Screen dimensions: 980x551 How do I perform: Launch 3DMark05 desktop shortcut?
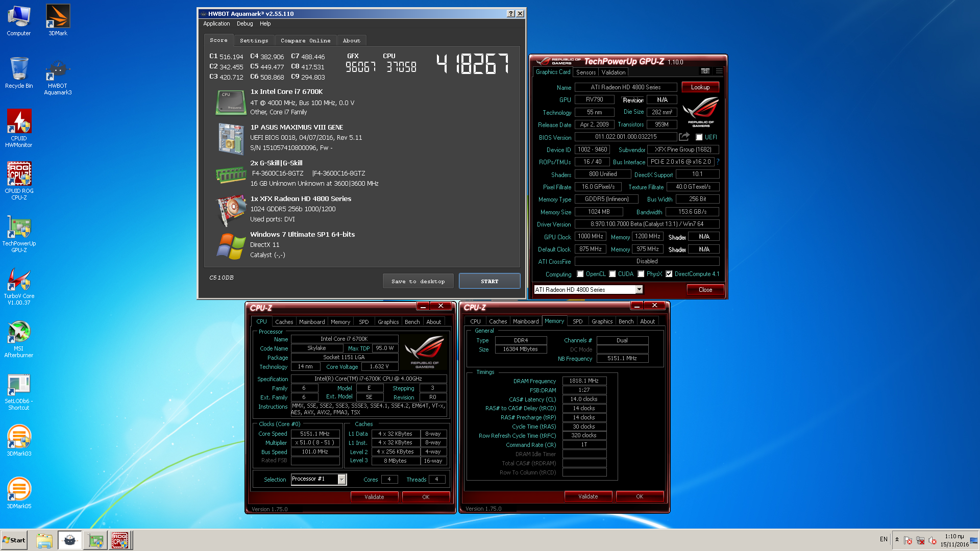pyautogui.click(x=19, y=493)
